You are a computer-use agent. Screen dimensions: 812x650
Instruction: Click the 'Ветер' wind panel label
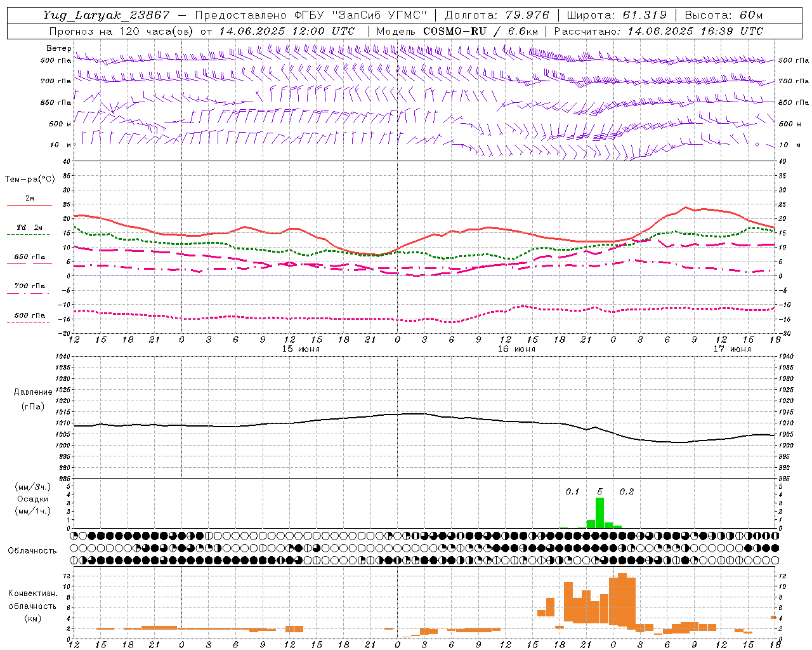pos(58,48)
